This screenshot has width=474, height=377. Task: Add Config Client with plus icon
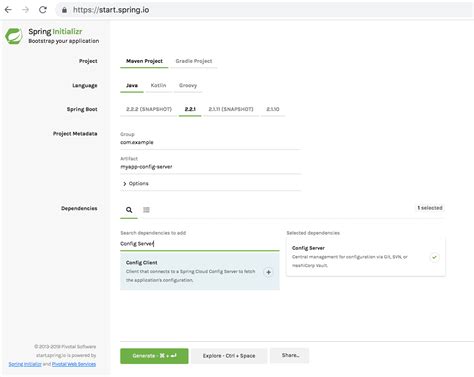coord(268,272)
